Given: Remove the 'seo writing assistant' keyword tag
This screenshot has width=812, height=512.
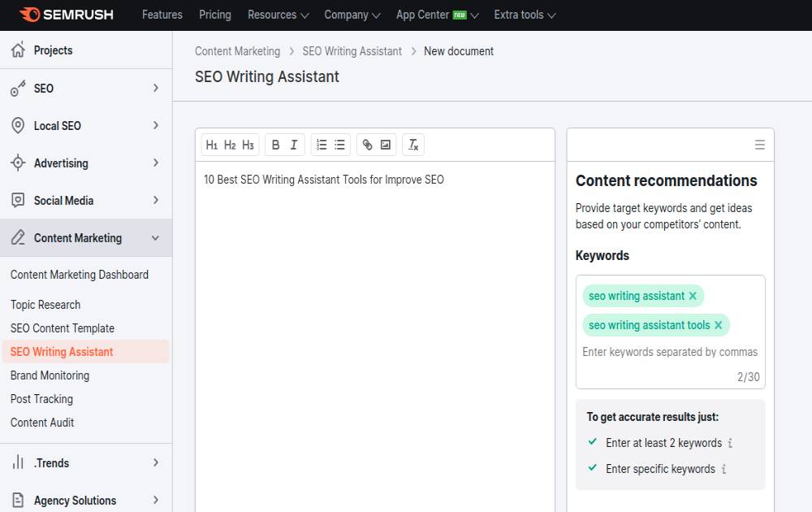Looking at the screenshot, I should click(693, 296).
